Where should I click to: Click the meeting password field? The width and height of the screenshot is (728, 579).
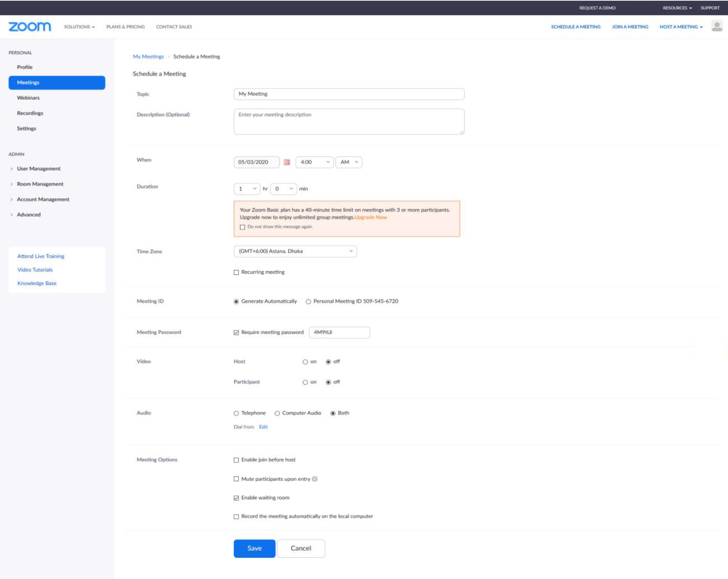340,333
